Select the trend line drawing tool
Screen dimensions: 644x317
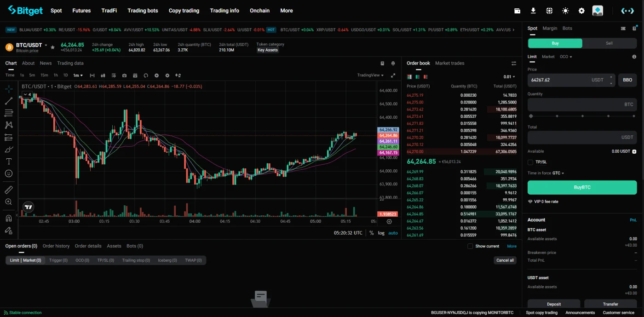[x=9, y=101]
